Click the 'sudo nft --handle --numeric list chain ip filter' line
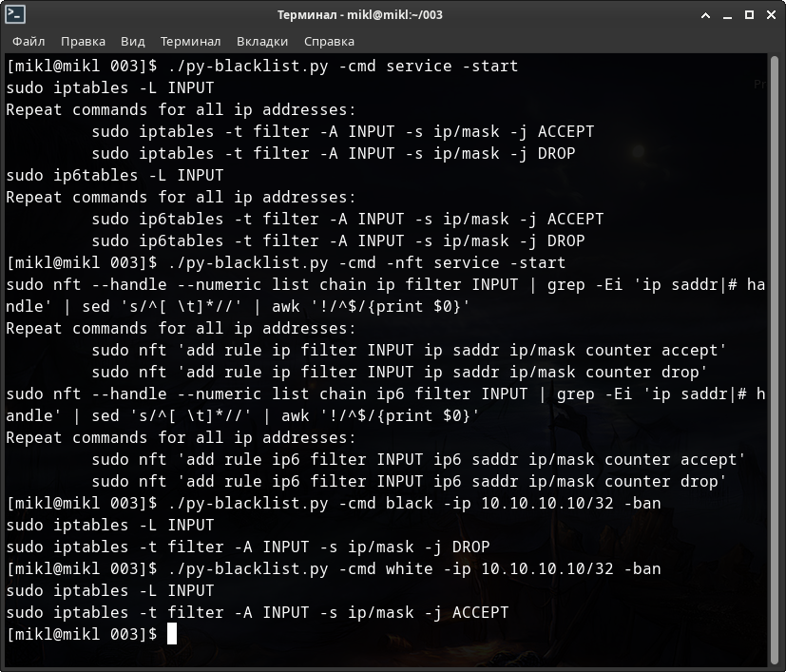This screenshot has width=786, height=672. tap(285, 285)
